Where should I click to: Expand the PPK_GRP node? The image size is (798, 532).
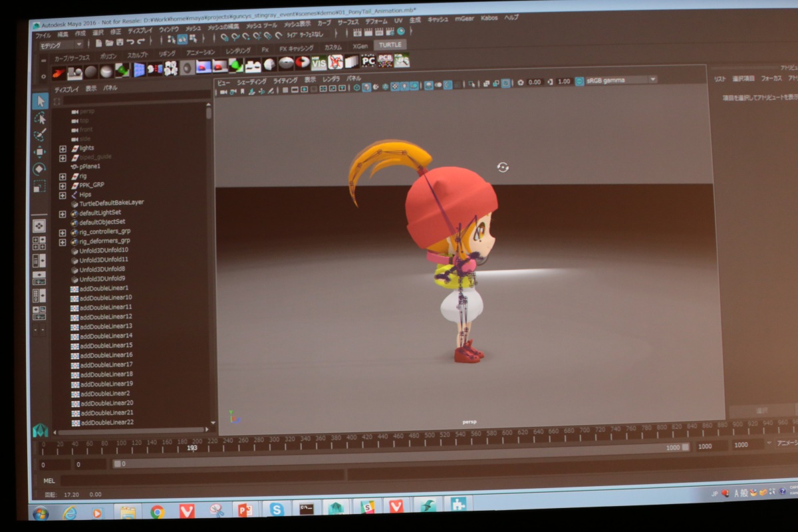click(x=63, y=186)
